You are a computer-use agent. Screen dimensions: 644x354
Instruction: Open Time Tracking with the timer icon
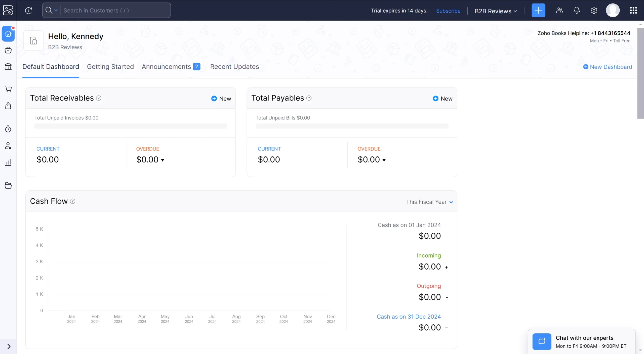tap(8, 129)
